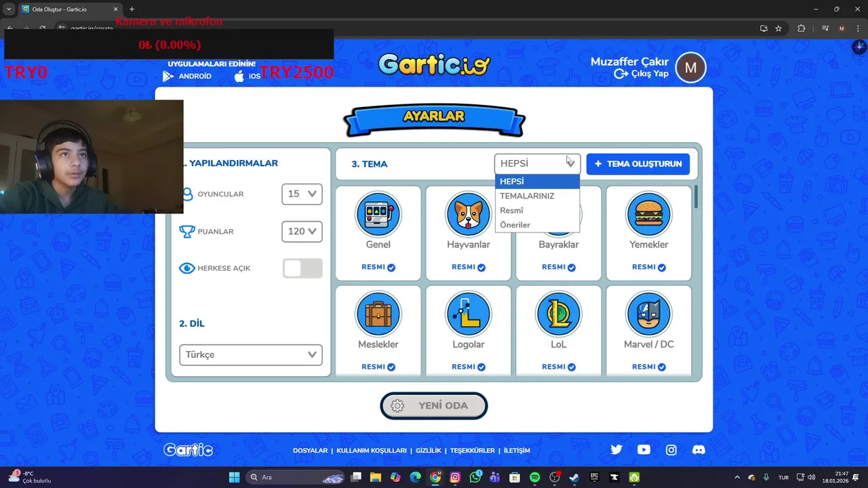
Task: Show hidden system tray icons
Action: pos(737,477)
